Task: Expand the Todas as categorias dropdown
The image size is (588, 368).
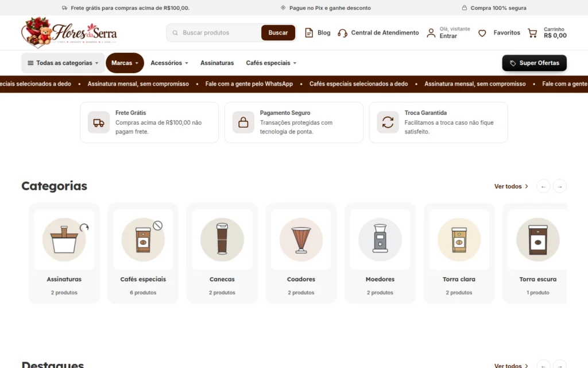Action: (63, 63)
